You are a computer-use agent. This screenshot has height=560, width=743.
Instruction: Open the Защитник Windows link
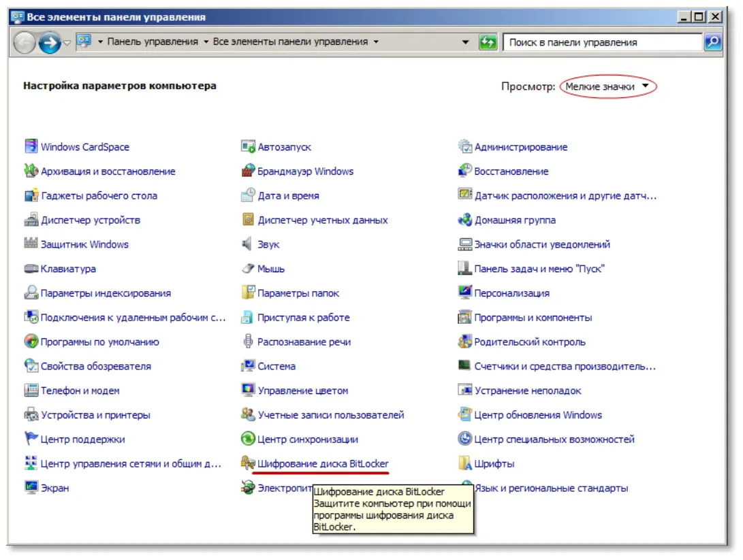click(x=84, y=244)
